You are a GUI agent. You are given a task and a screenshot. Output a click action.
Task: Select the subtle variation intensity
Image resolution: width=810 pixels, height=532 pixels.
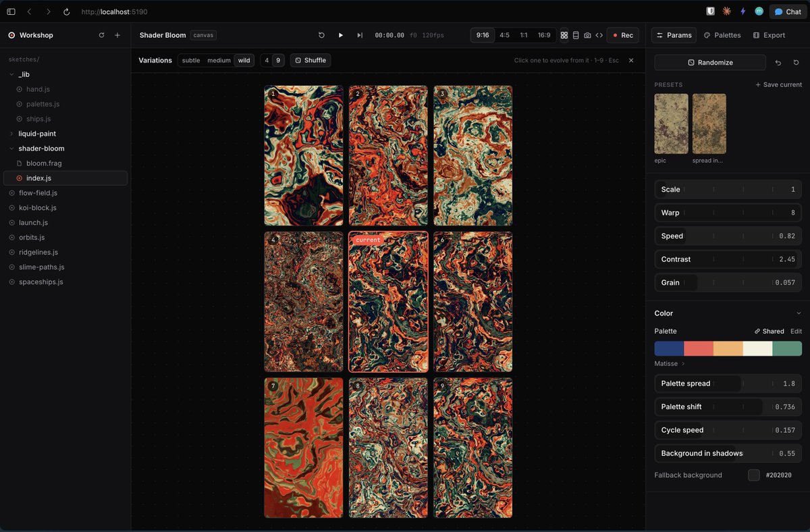point(191,60)
